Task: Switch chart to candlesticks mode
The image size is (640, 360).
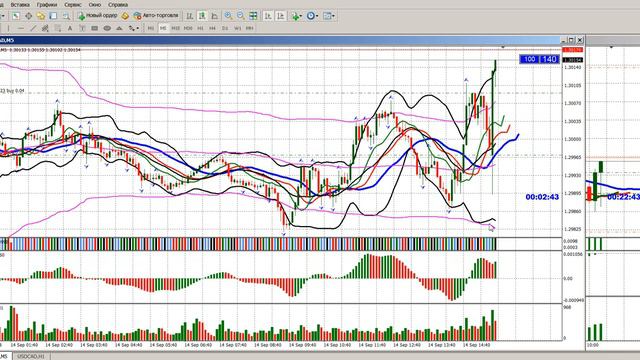Action: 202,16
